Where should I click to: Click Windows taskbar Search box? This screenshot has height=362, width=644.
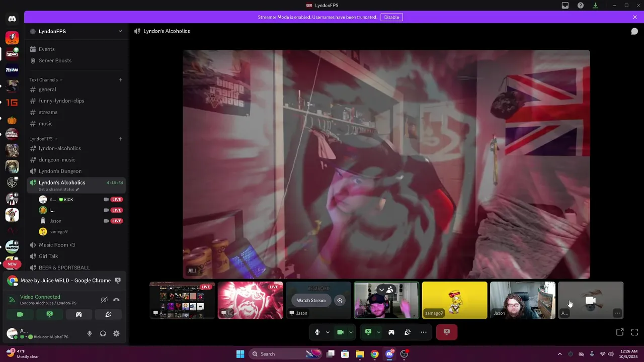tap(284, 354)
